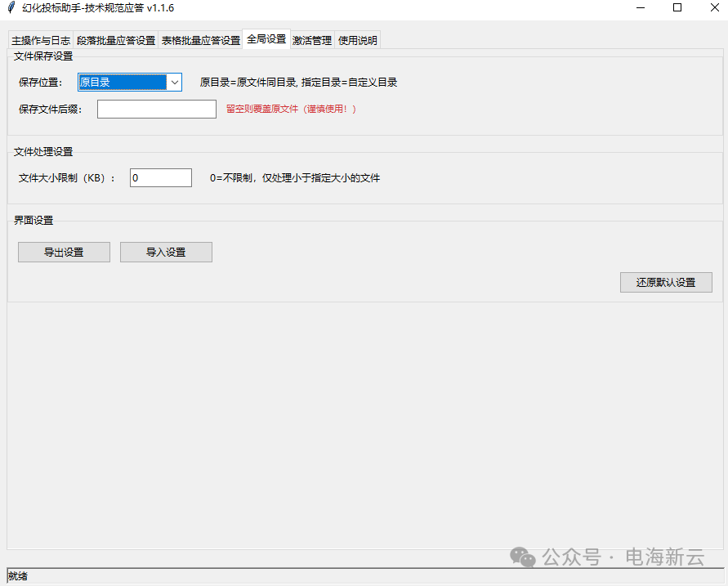Click the 0=不限制 hint text
Image resolution: width=728 pixels, height=586 pixels.
click(294, 178)
